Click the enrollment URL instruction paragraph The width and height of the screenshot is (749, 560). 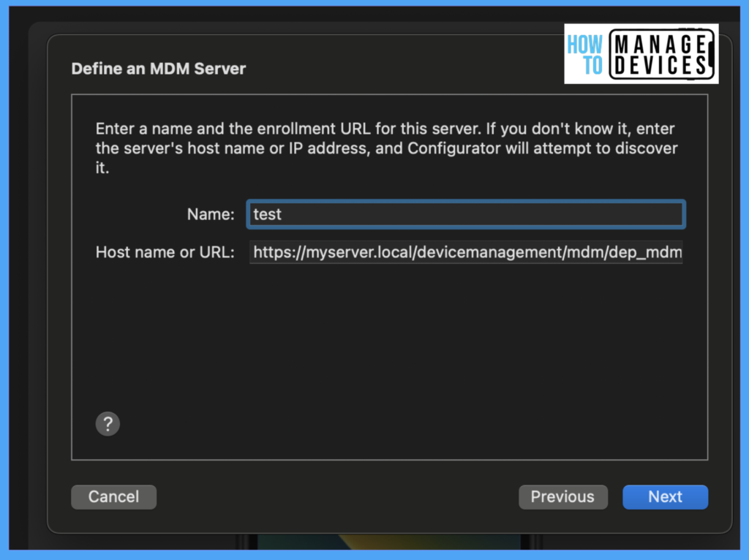386,148
